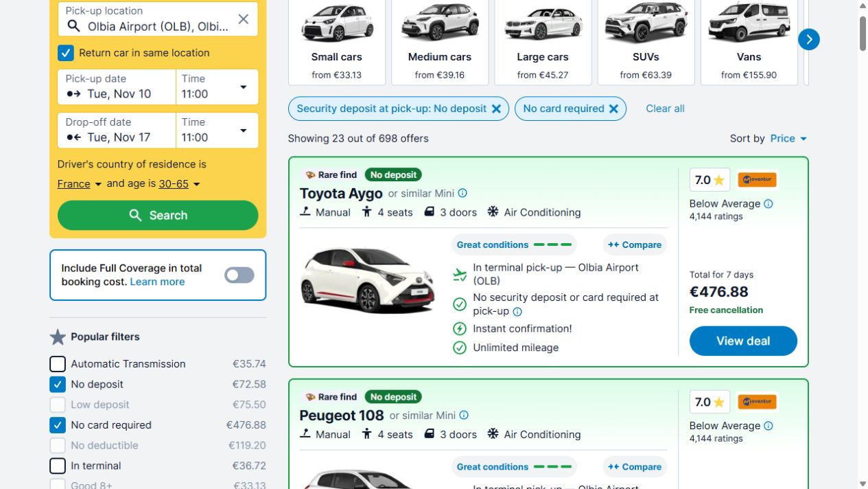Image resolution: width=868 pixels, height=489 pixels.
Task: Open the Pick-up date field Tue, Nov 10
Action: click(x=117, y=87)
